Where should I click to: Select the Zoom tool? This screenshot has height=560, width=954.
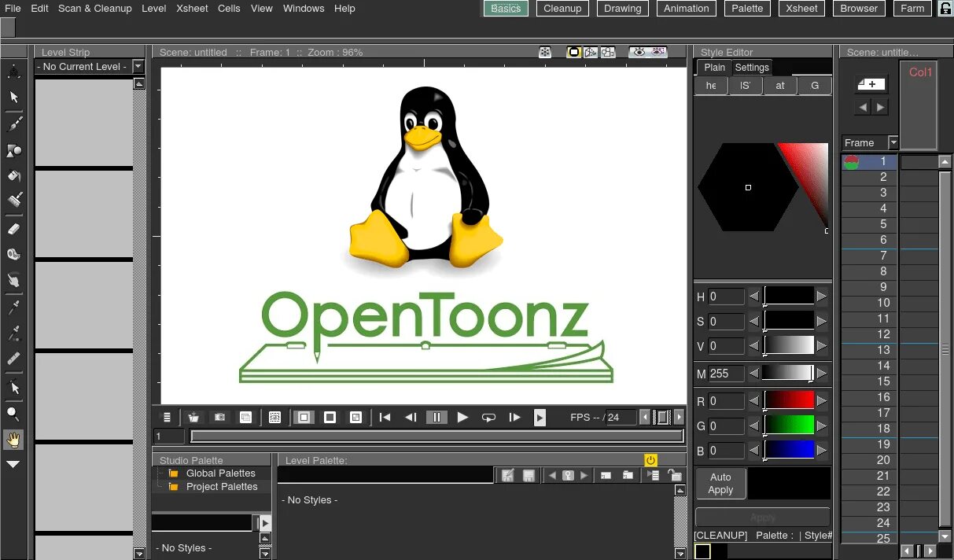13,413
